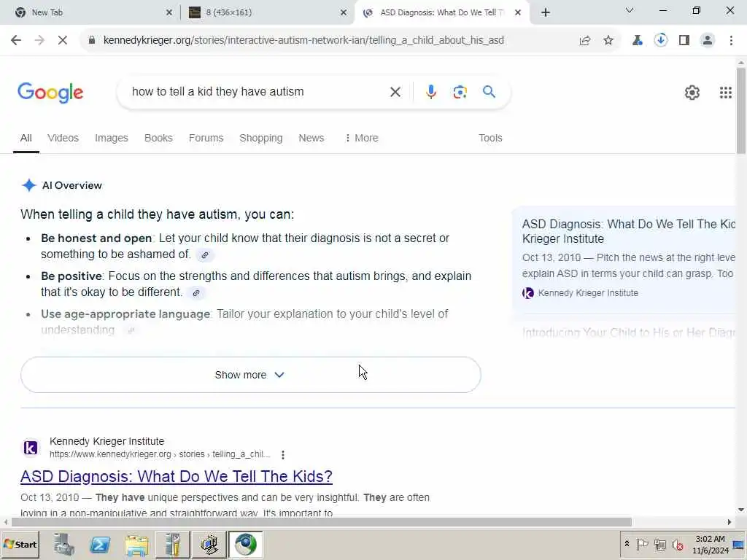Screen dimensions: 747x560
Task: Open the Chrome three-dot menu
Action: [x=731, y=41]
